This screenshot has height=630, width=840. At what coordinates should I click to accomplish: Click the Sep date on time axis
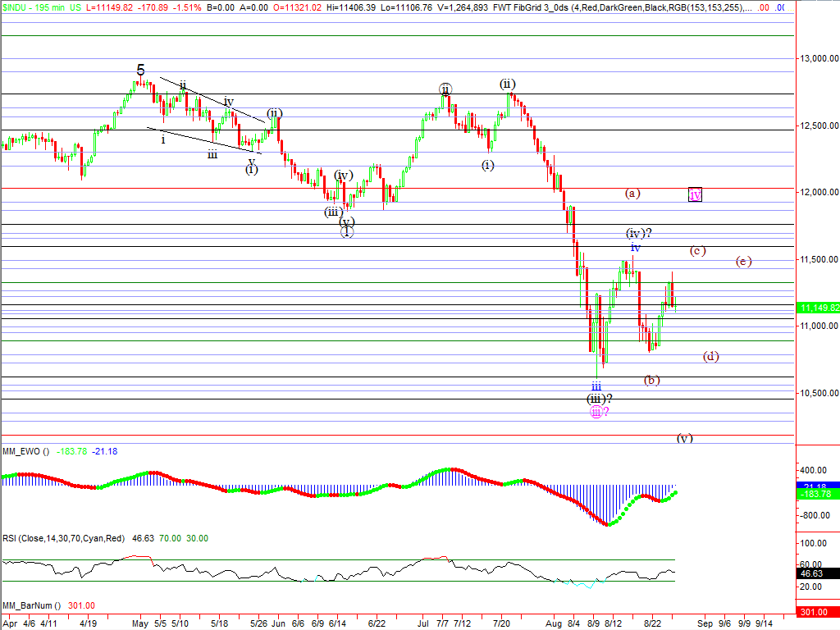(705, 623)
